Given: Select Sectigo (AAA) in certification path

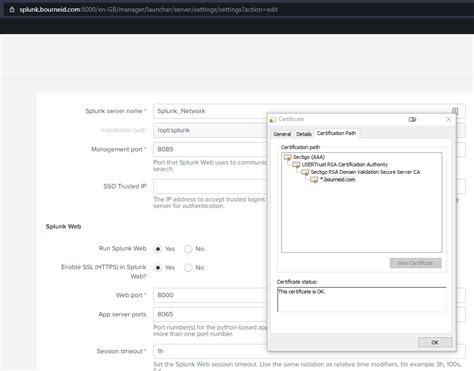Looking at the screenshot, I should pos(309,157).
